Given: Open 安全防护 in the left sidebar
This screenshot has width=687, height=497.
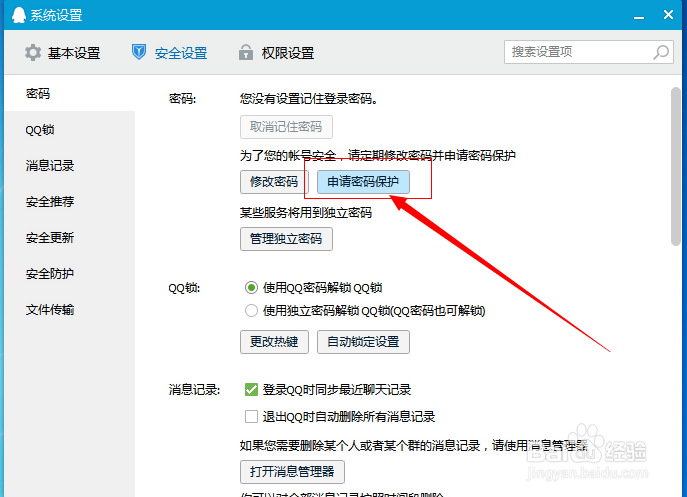Looking at the screenshot, I should tap(70, 273).
